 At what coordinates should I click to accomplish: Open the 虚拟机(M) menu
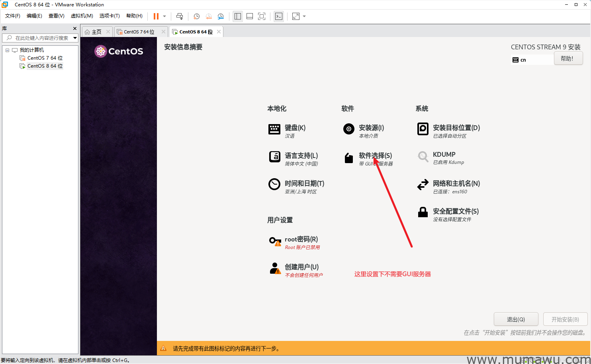[x=82, y=16]
